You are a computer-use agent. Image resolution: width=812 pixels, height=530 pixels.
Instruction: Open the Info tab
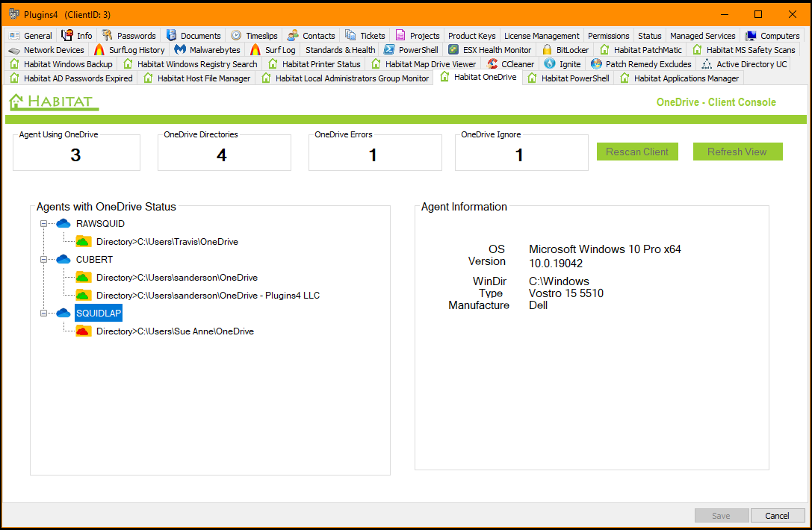pos(77,36)
